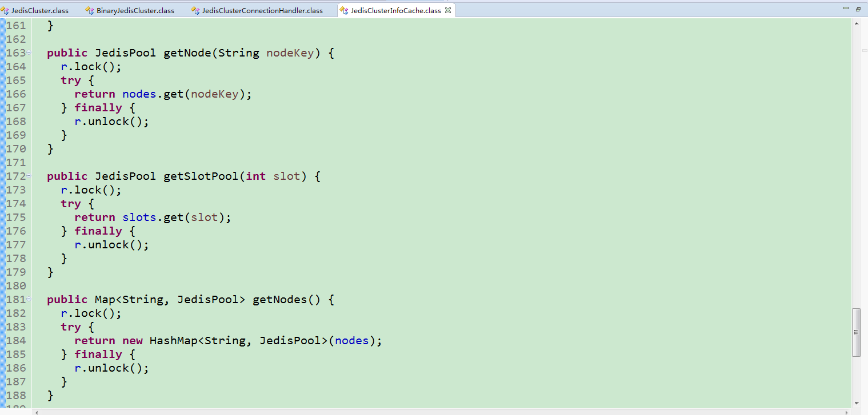Click Map<String, JedisPool> return type on line 181
The height and width of the screenshot is (415, 868).
point(170,299)
